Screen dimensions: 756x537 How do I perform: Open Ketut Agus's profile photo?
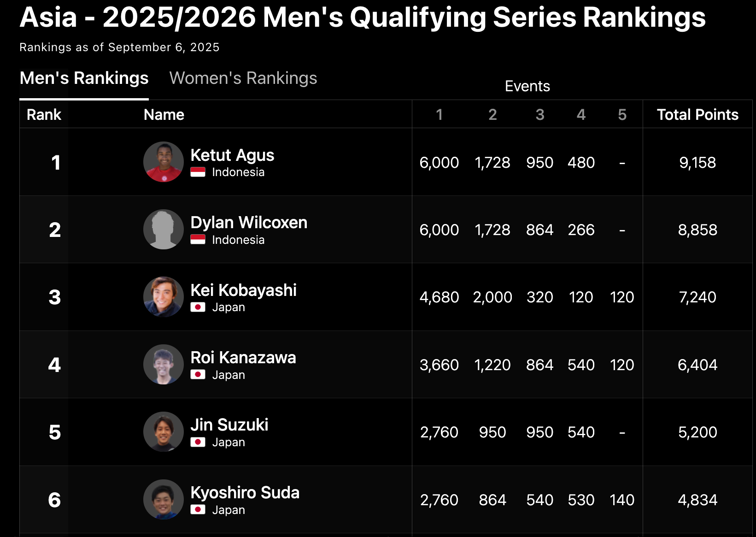pyautogui.click(x=164, y=162)
